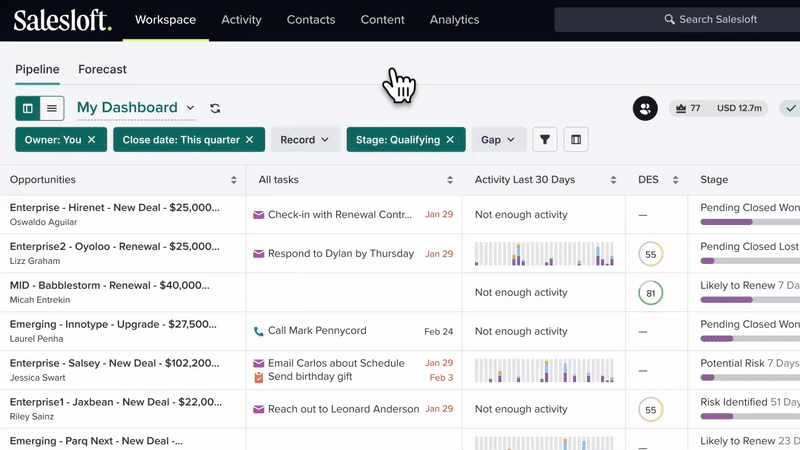This screenshot has width=800, height=450.
Task: Open Emerging - Innotype - Upgrade opportunity
Action: point(113,324)
